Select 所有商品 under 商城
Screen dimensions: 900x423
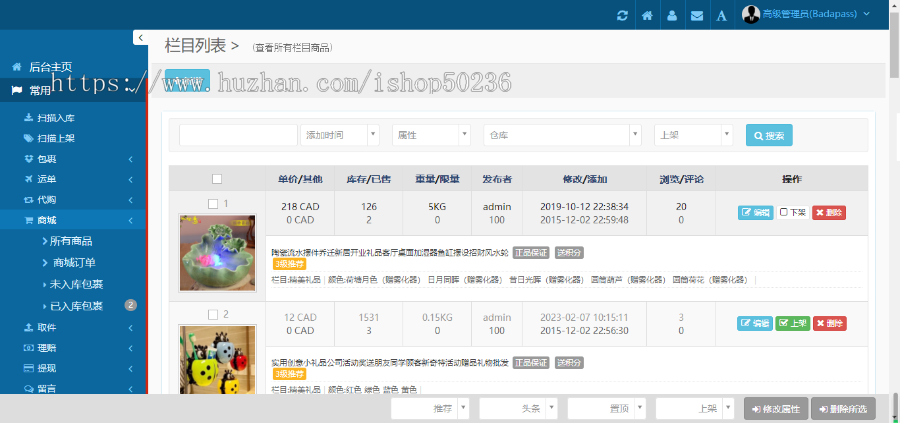coord(73,241)
